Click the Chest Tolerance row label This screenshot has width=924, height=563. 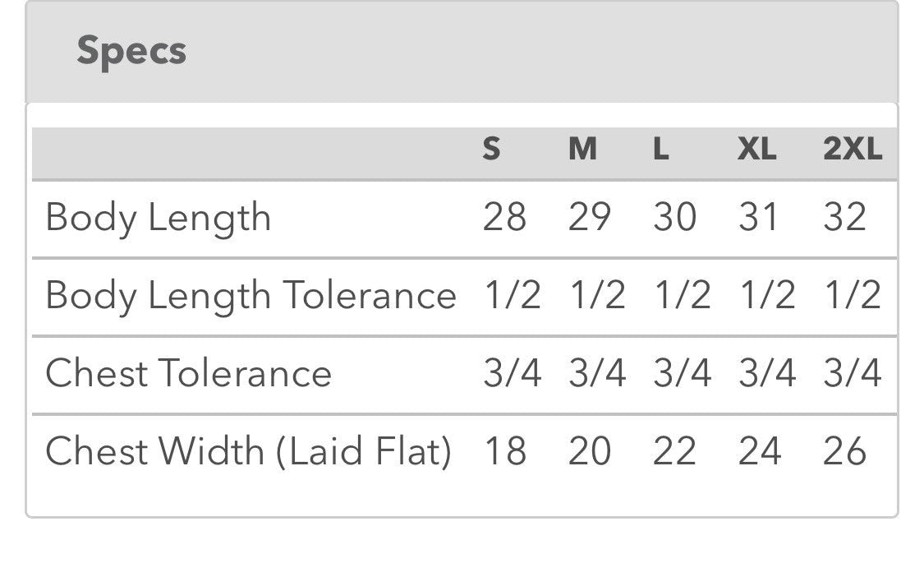188,373
